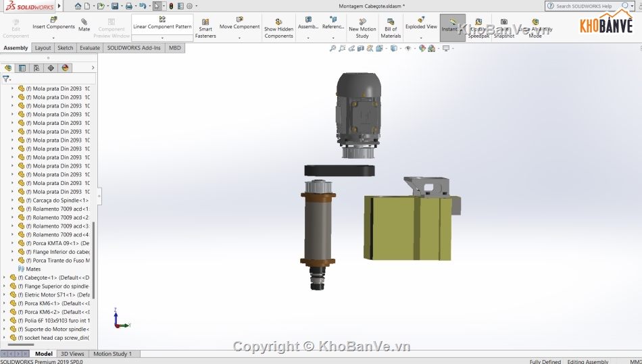Open the Motion Study 1 tab

tap(113, 354)
